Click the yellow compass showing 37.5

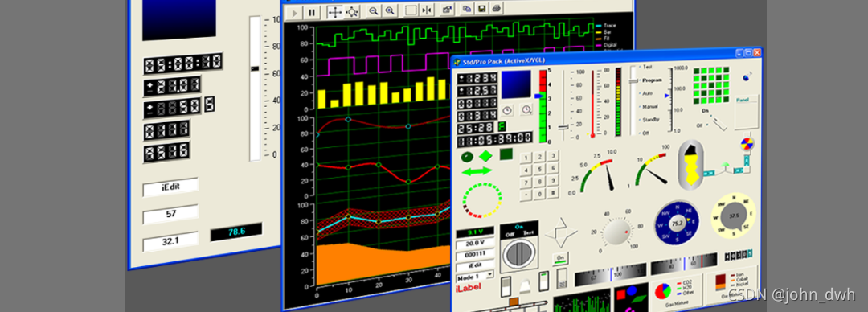(734, 216)
